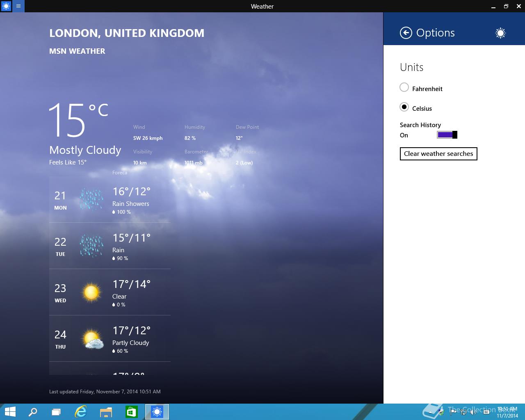Click the rain icon for Tuesday

[x=91, y=246]
